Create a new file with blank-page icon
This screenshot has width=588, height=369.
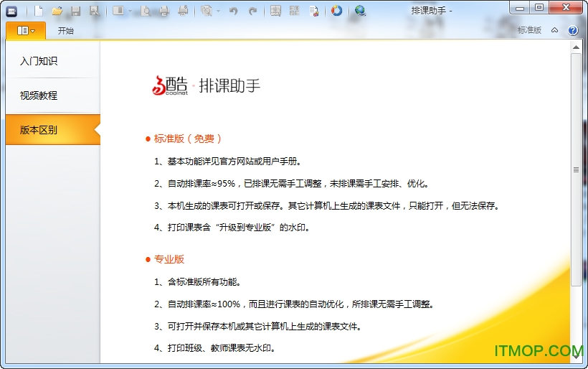(39, 11)
